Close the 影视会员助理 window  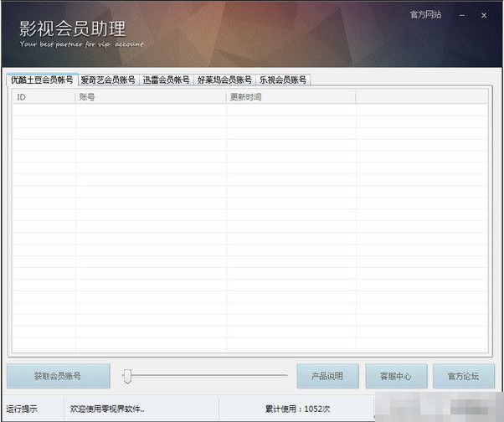click(484, 15)
